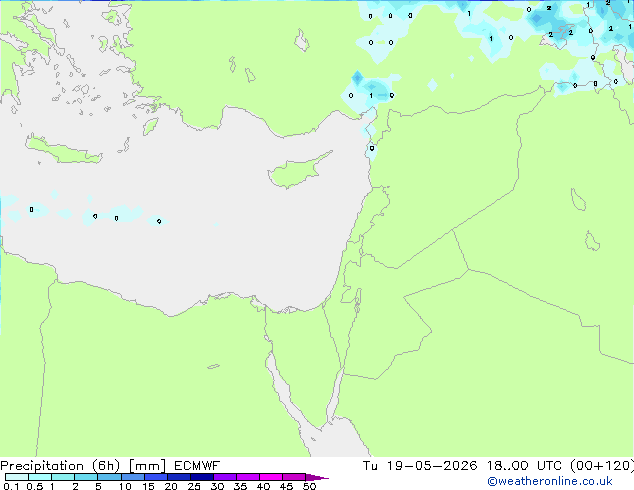Screen dimensions: 634x490
Task: Select the 35–40 mm legend color swatch
Action: (247, 477)
